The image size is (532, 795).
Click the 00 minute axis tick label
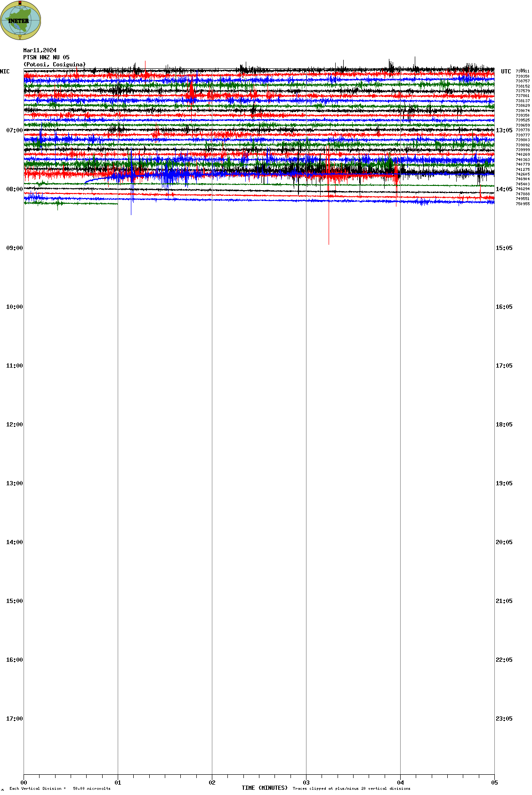[24, 783]
